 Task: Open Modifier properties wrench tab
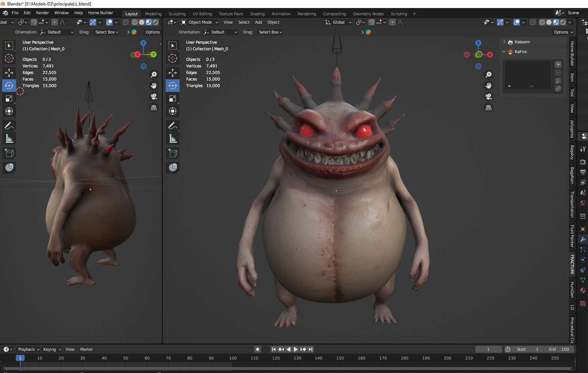(x=583, y=239)
